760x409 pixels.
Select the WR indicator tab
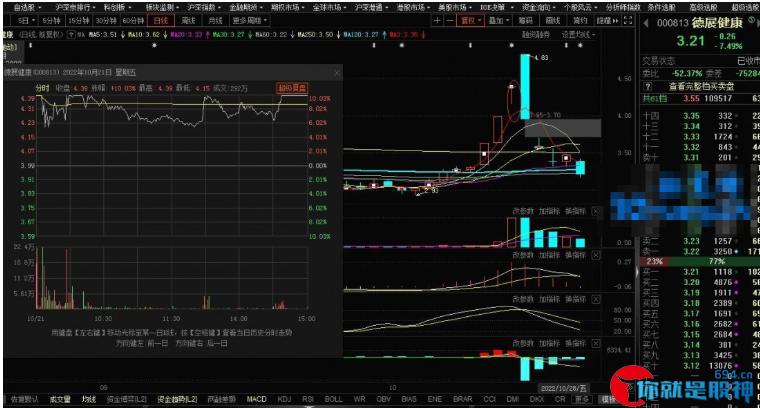pyautogui.click(x=359, y=399)
